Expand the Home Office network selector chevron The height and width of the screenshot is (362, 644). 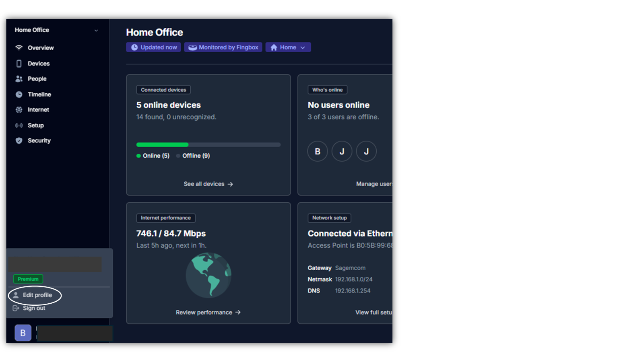pos(96,31)
